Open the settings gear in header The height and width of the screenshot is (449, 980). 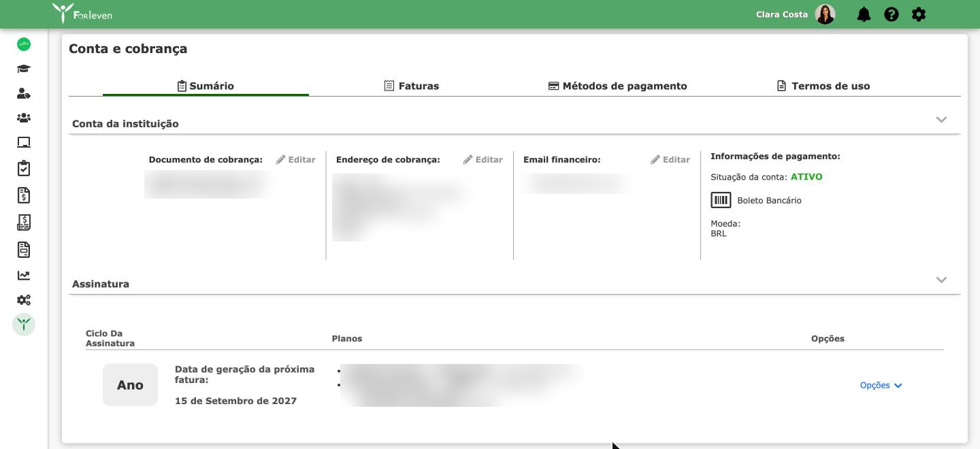(x=919, y=14)
